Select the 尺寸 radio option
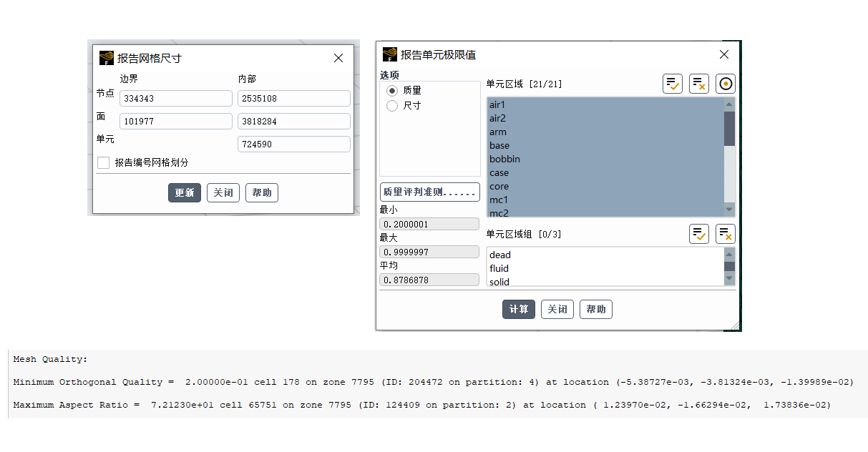 [392, 106]
